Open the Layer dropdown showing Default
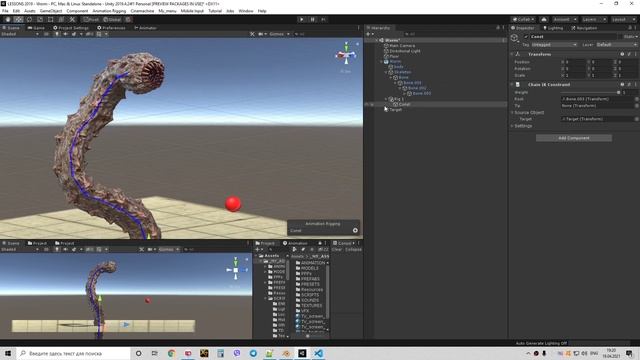 (x=616, y=44)
